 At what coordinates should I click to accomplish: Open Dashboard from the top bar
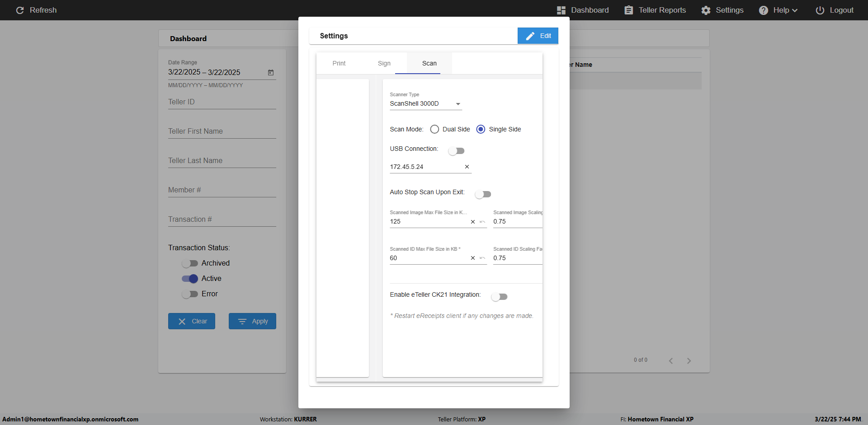pyautogui.click(x=583, y=10)
